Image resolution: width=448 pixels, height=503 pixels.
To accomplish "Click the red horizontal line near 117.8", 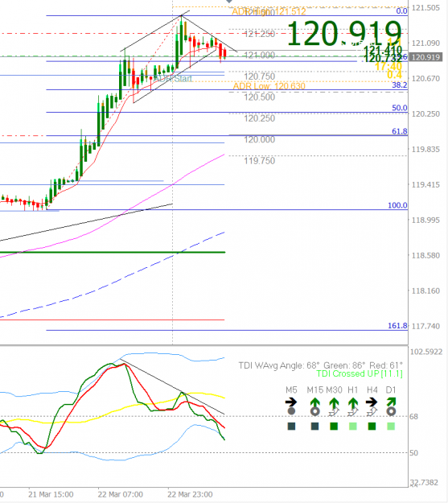I will [x=113, y=320].
